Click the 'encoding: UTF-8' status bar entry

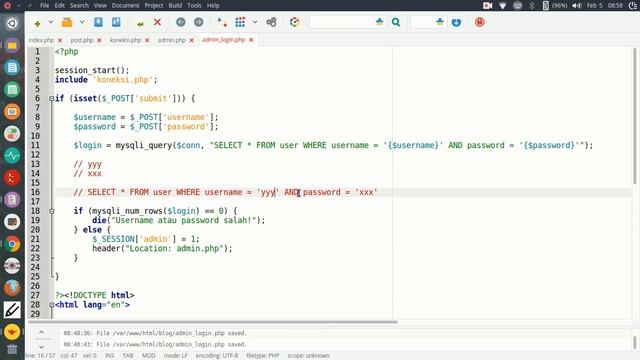pyautogui.click(x=217, y=356)
